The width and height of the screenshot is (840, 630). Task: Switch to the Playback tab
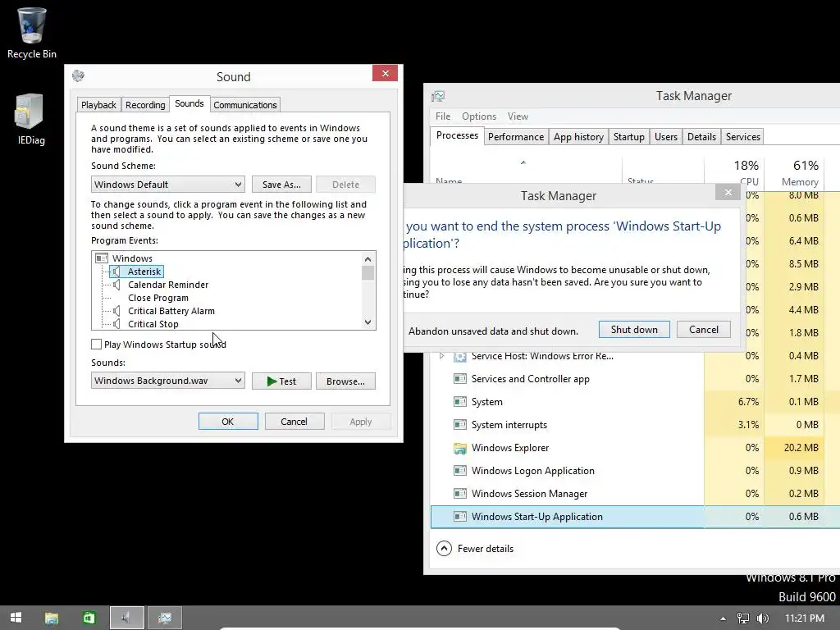pos(98,105)
